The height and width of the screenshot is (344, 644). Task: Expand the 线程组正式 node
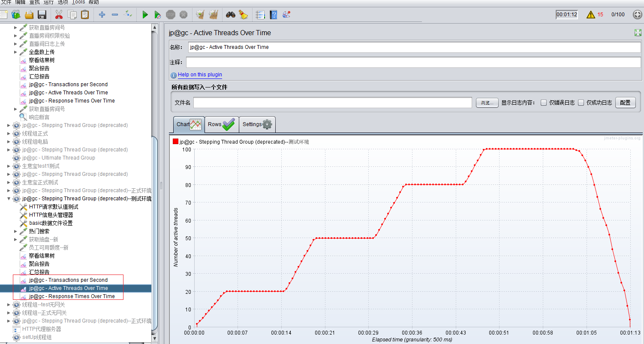pyautogui.click(x=9, y=133)
